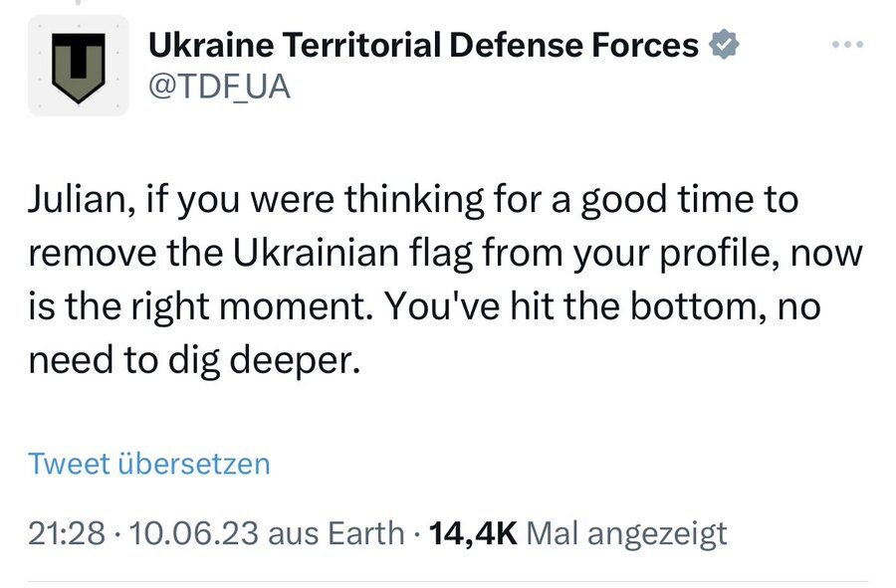Click the blue verified badge
896x588 pixels.
pos(723,45)
